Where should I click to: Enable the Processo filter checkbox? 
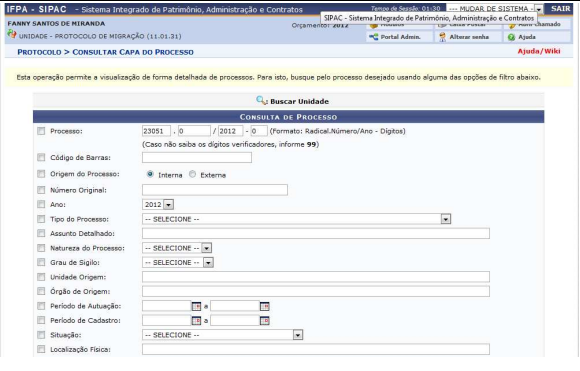[41, 131]
